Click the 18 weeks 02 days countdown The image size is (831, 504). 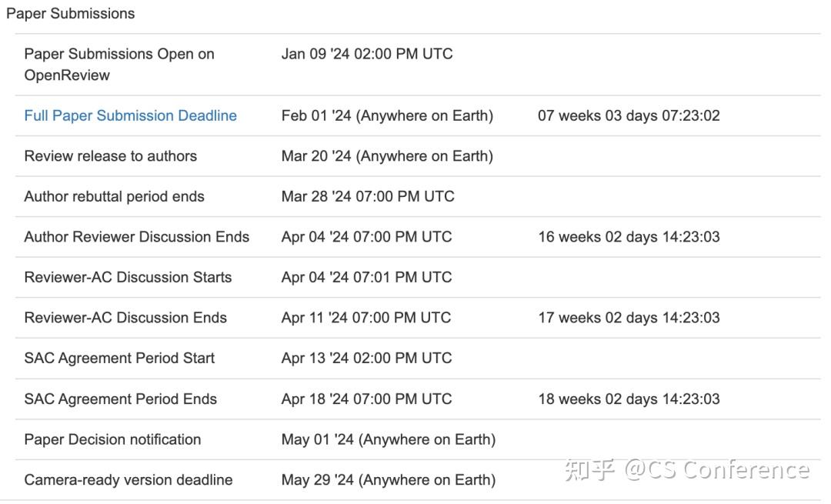pos(629,399)
